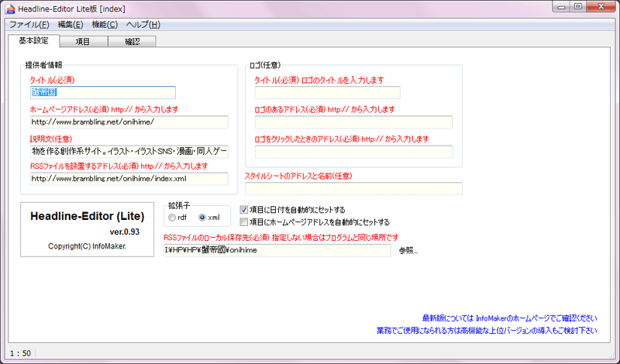Click the スタイルシート address input field
Screen dimensions: 620x364
353,189
